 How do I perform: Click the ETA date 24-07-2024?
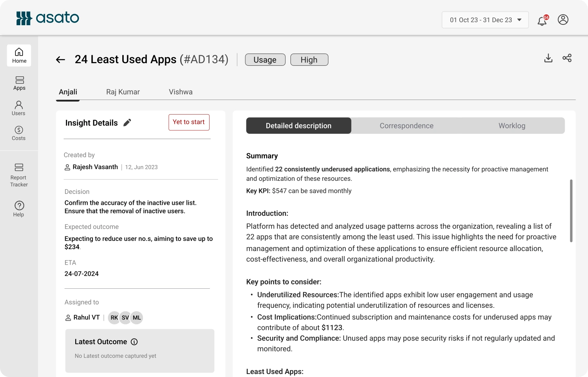tap(82, 274)
